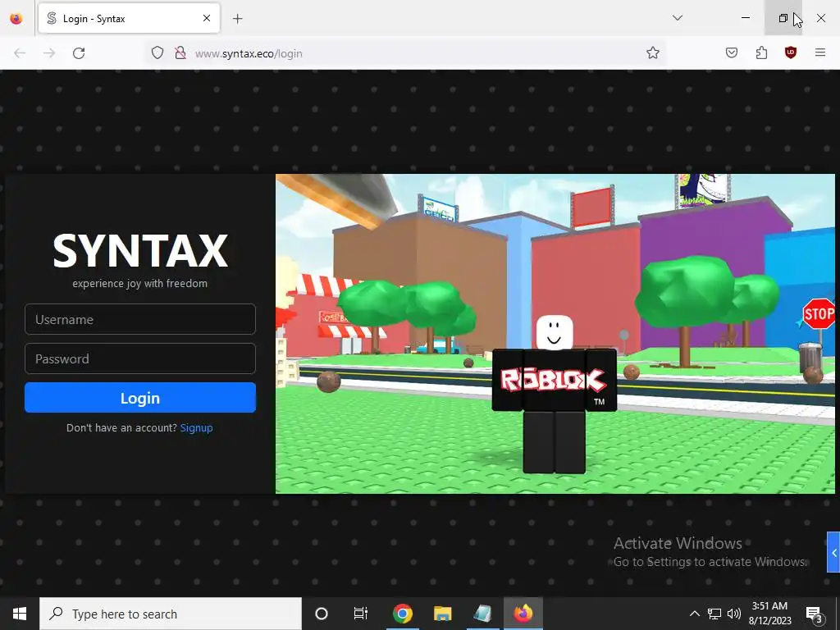Show hidden system tray icons
The width and height of the screenshot is (840, 630).
[x=694, y=614]
